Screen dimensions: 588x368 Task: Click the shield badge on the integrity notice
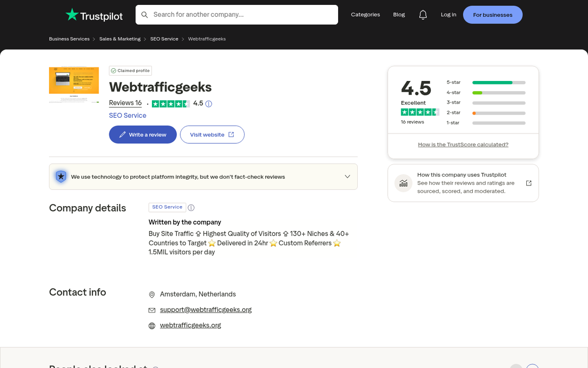pos(61,176)
